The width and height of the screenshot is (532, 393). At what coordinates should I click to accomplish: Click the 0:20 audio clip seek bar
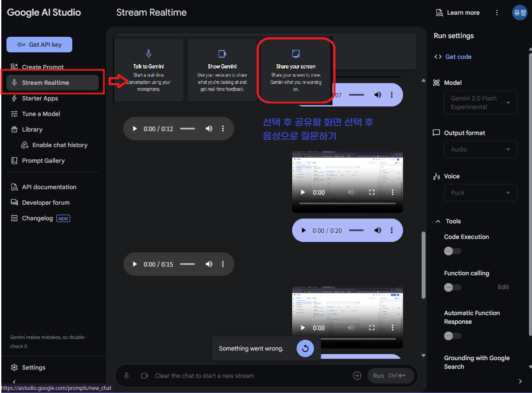point(356,230)
